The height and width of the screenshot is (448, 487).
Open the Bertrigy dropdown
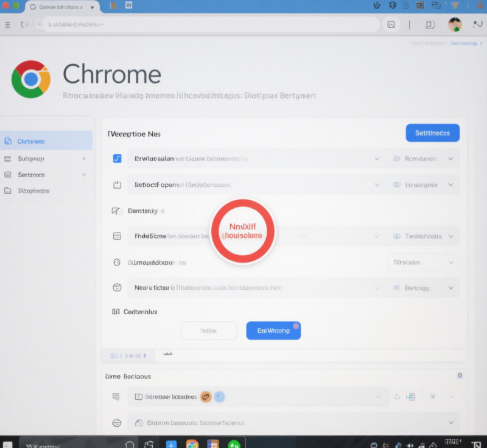click(x=423, y=288)
